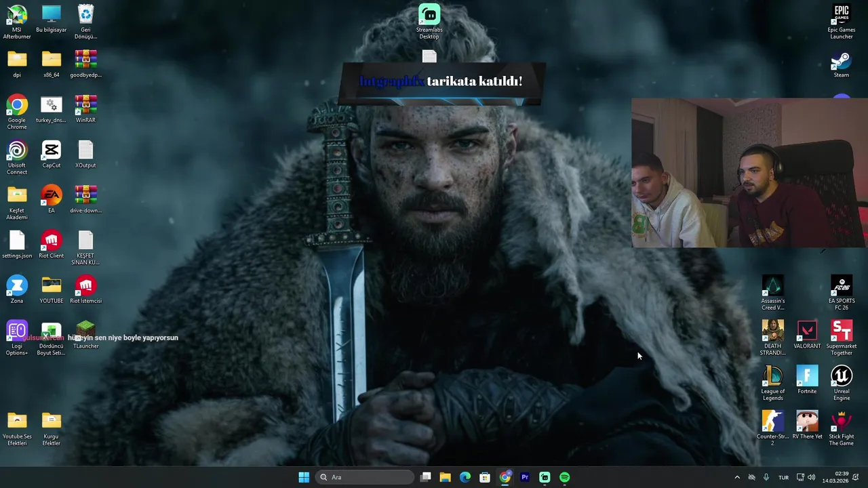Select the turkey_dns file icon
868x488 pixels.
pyautogui.click(x=52, y=109)
